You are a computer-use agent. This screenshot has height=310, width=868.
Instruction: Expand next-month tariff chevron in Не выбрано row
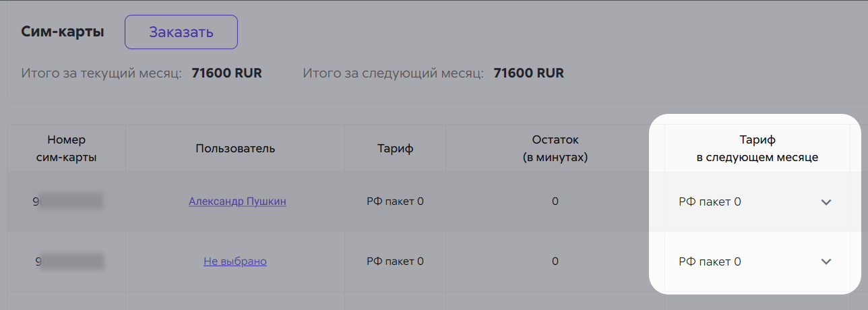pyautogui.click(x=826, y=261)
